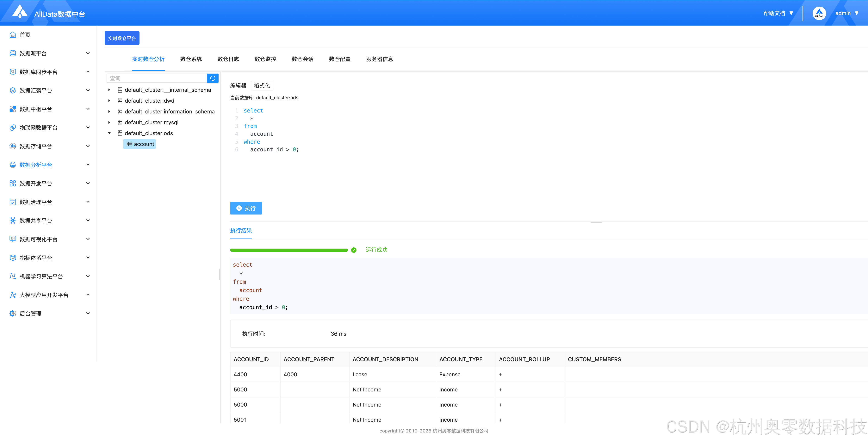This screenshot has width=868, height=441.
Task: Click the 数据中枢平台 sidebar icon
Action: (13, 109)
